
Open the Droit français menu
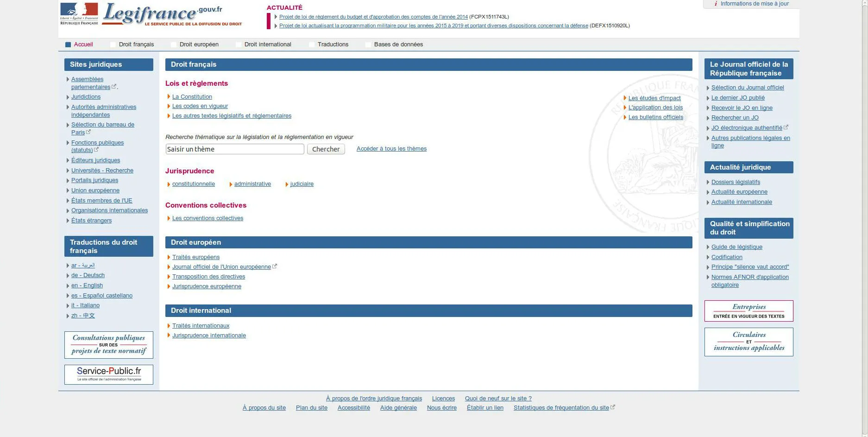pos(136,44)
